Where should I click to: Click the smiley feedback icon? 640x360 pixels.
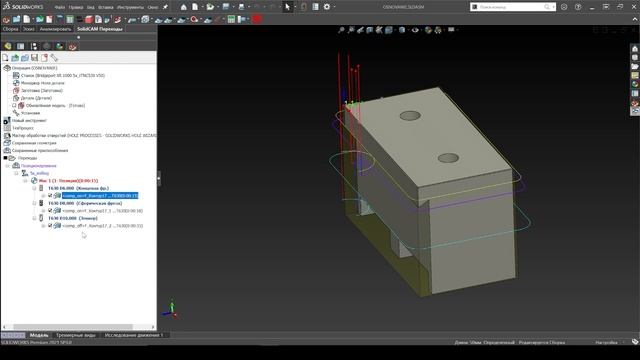(x=564, y=7)
